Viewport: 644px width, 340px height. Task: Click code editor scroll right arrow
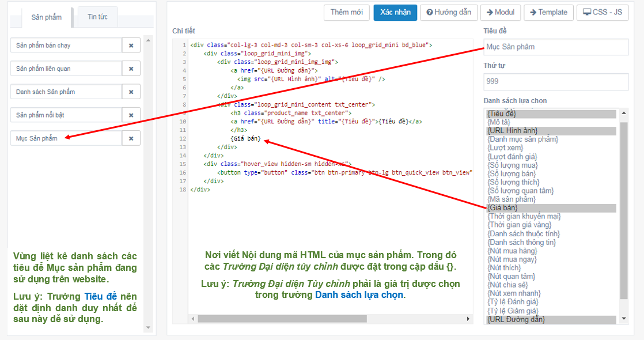click(468, 319)
